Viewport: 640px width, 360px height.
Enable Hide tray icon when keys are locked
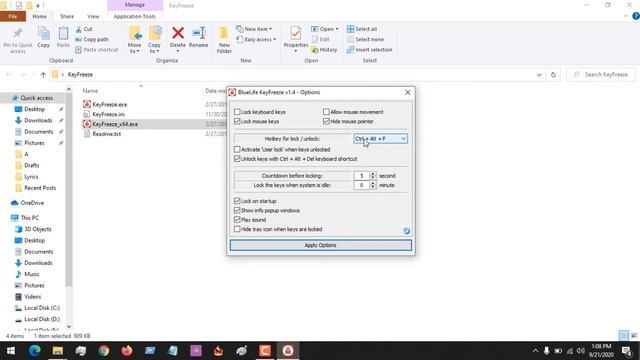click(x=237, y=229)
